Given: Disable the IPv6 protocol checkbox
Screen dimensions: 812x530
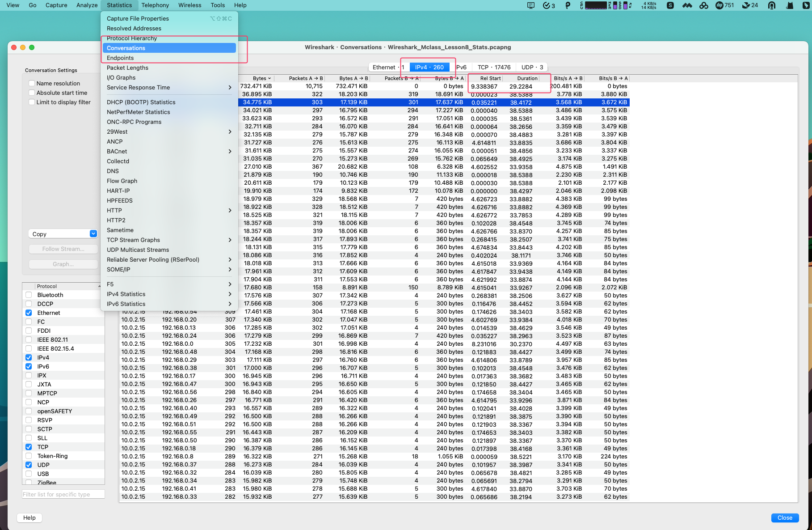Looking at the screenshot, I should (x=29, y=366).
